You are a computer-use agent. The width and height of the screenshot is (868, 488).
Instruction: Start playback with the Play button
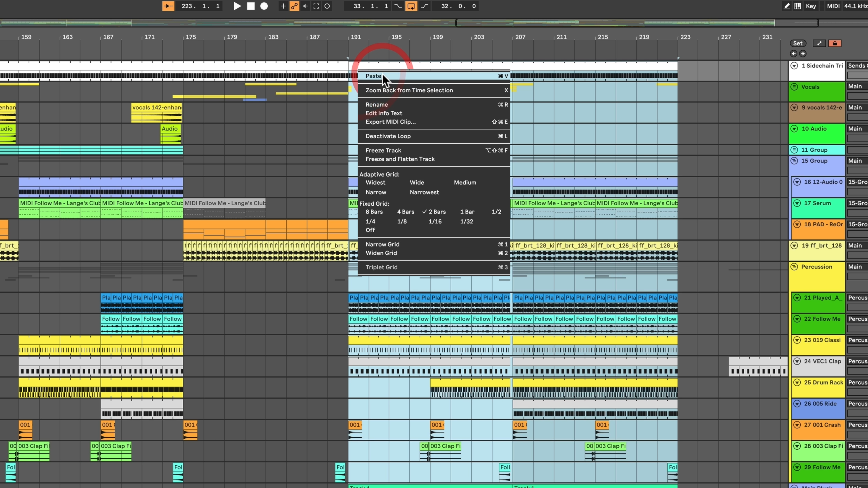237,6
